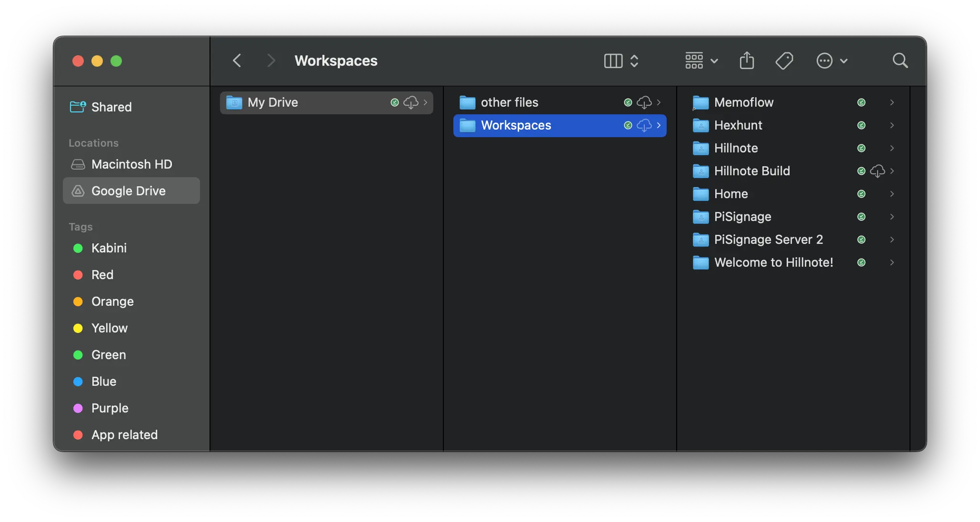The width and height of the screenshot is (980, 522).
Task: Click the Share toolbar icon
Action: (747, 61)
